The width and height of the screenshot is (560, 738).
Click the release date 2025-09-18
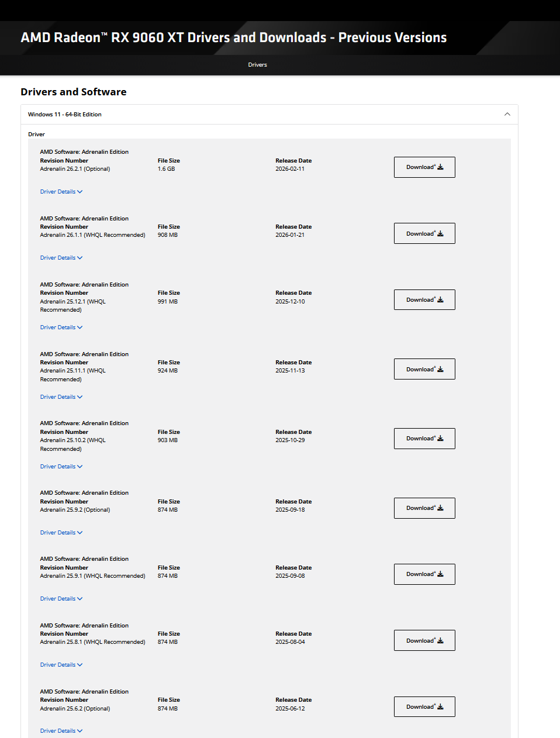(290, 510)
